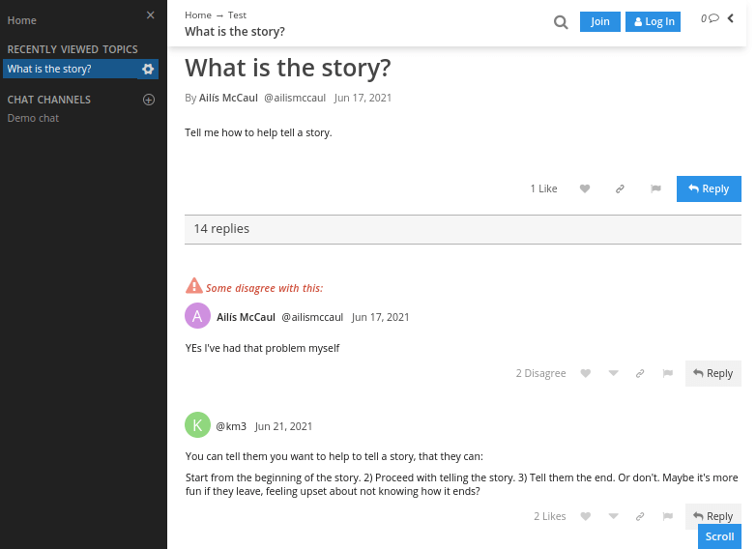Click the Log In button
The height and width of the screenshot is (549, 756).
point(654,21)
